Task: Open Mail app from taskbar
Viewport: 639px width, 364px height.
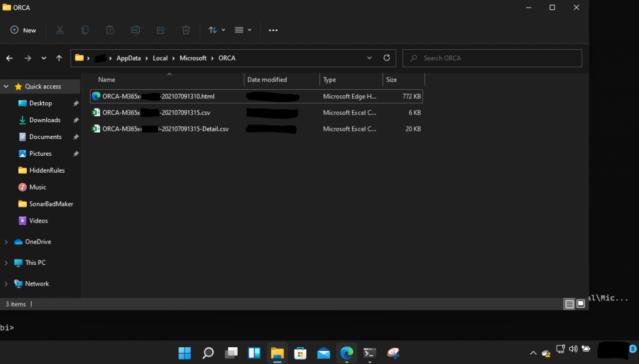Action: pyautogui.click(x=324, y=353)
